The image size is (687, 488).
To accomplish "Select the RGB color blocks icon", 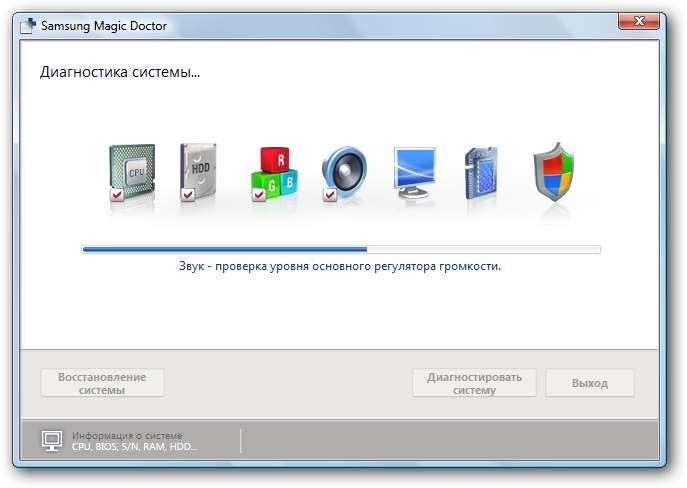I will tap(275, 173).
